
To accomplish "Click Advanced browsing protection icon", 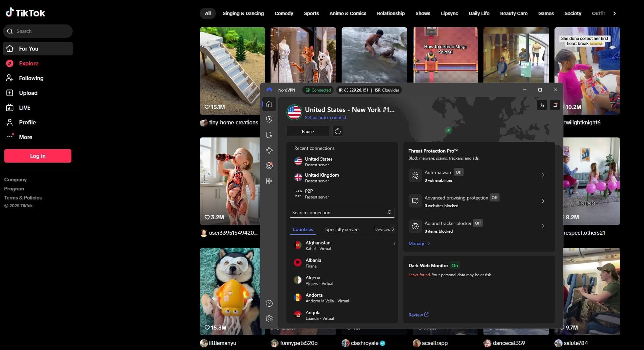I will click(x=415, y=201).
